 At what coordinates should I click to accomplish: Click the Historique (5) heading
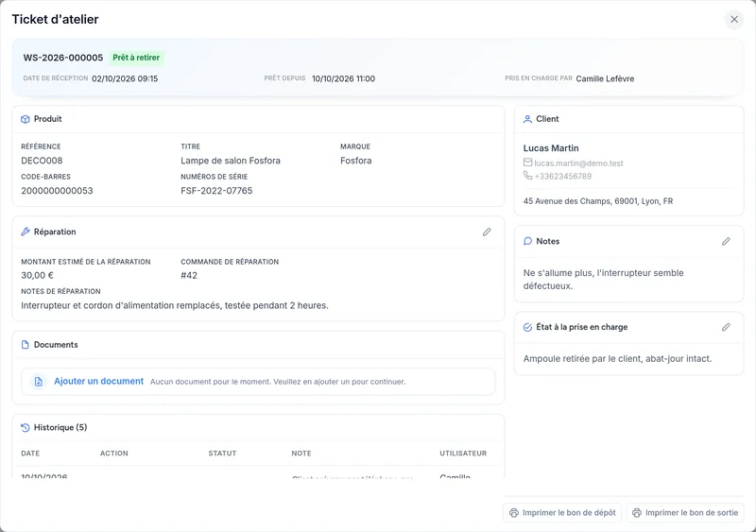point(60,427)
